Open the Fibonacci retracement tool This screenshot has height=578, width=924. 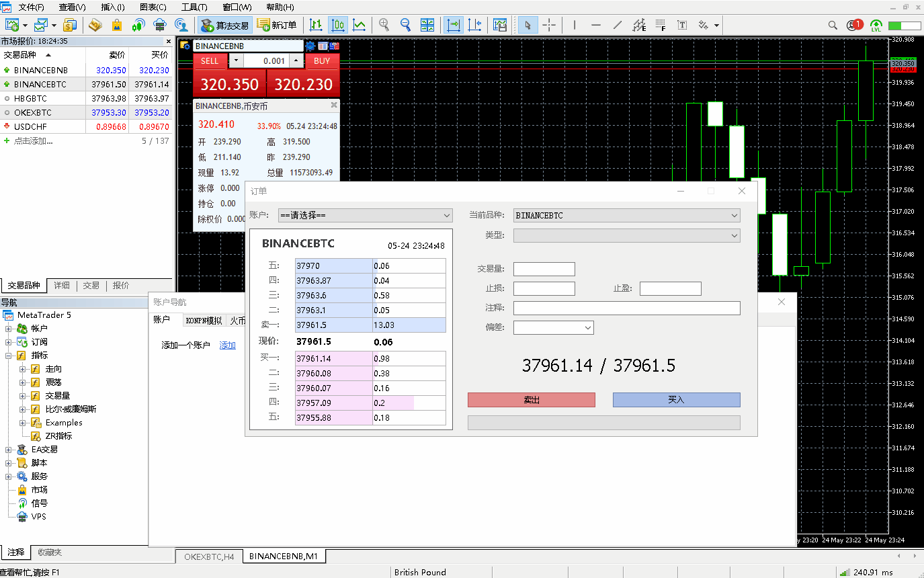pyautogui.click(x=639, y=25)
